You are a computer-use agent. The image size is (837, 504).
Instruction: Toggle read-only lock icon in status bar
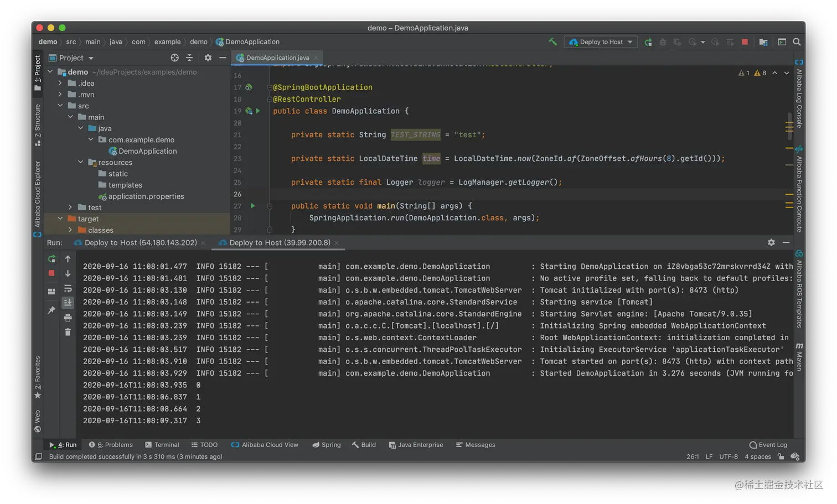coord(781,457)
